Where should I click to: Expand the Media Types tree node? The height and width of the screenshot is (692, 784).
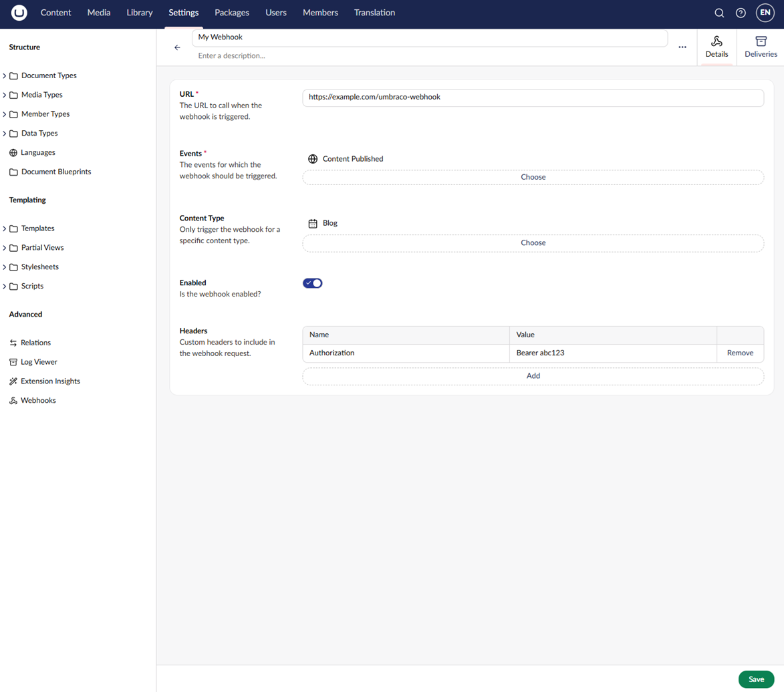pyautogui.click(x=5, y=95)
